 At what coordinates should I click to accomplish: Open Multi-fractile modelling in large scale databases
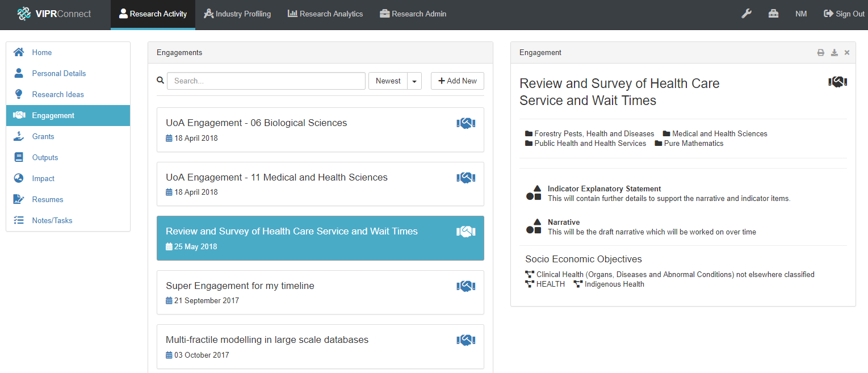point(320,346)
